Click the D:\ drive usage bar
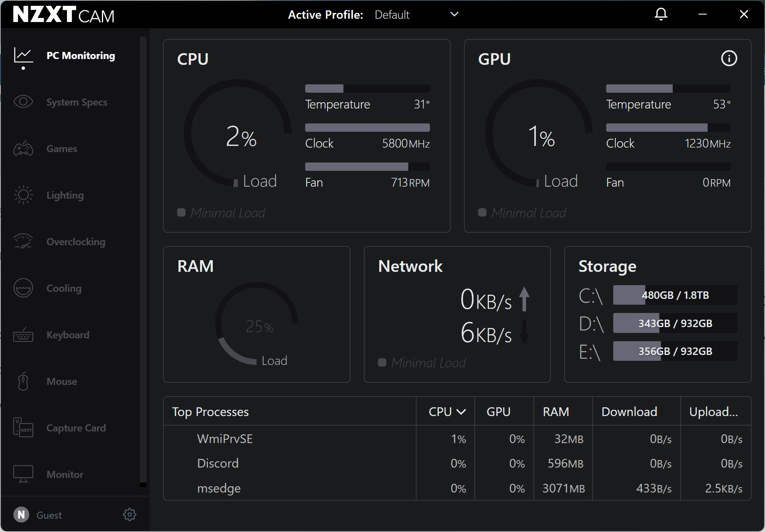 pos(675,323)
